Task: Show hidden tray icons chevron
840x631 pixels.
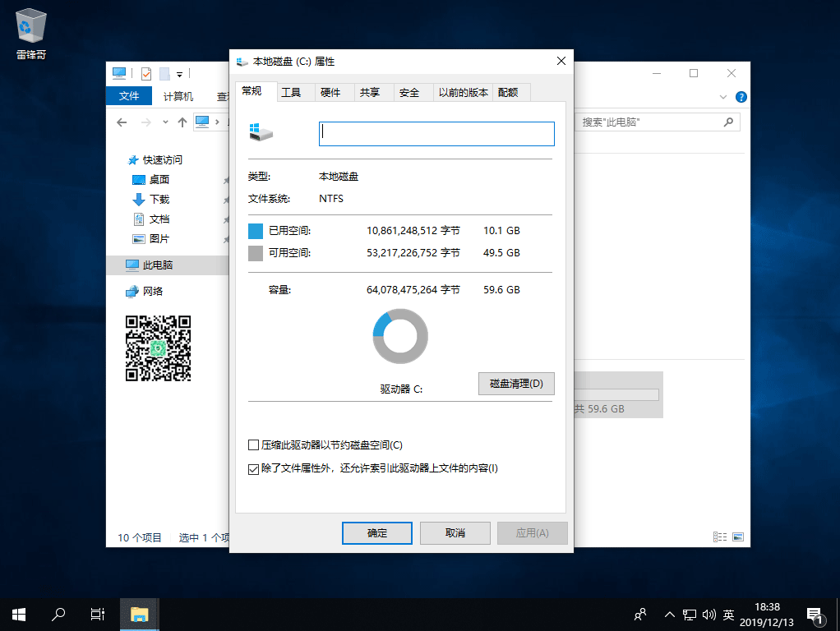Action: pos(669,615)
